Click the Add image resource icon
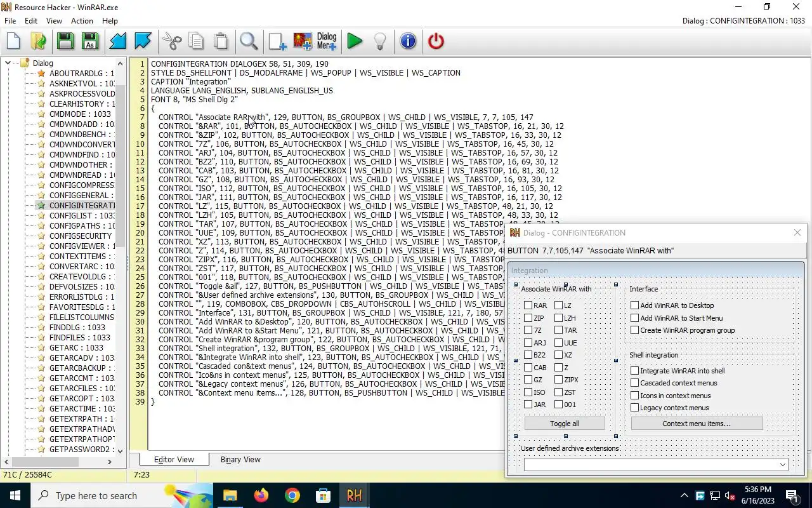This screenshot has width=812, height=508. pyautogui.click(x=302, y=41)
